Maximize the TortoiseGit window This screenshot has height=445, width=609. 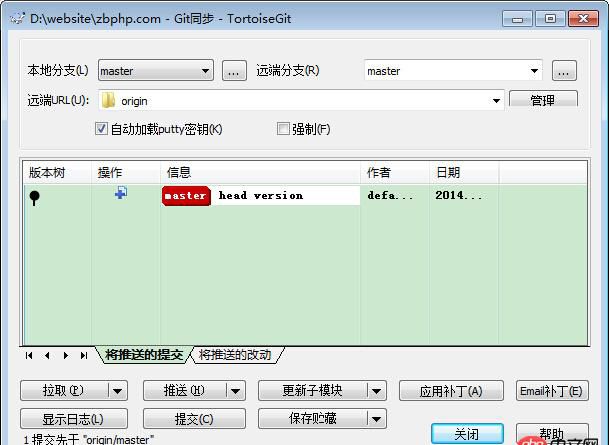click(x=550, y=19)
